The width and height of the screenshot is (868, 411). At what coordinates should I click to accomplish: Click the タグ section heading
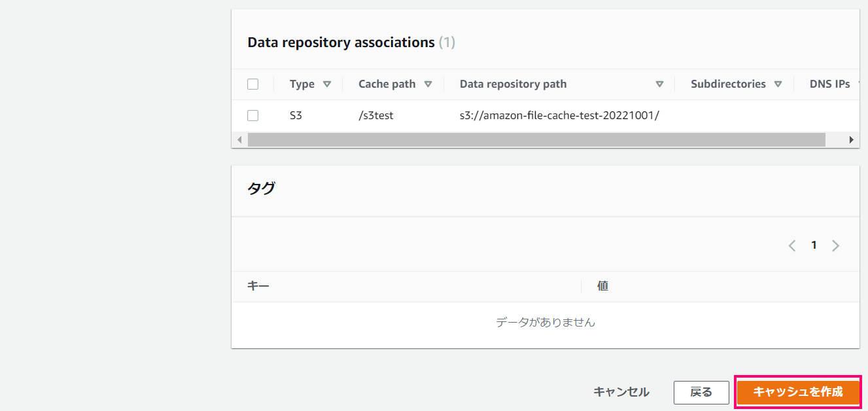261,188
